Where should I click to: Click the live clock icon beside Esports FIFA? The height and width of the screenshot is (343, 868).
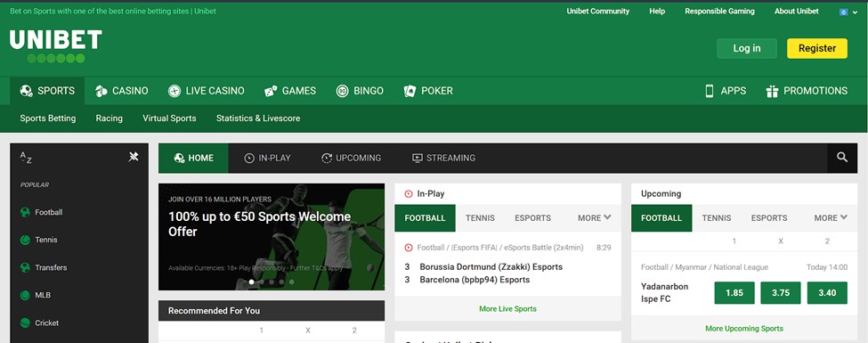409,248
